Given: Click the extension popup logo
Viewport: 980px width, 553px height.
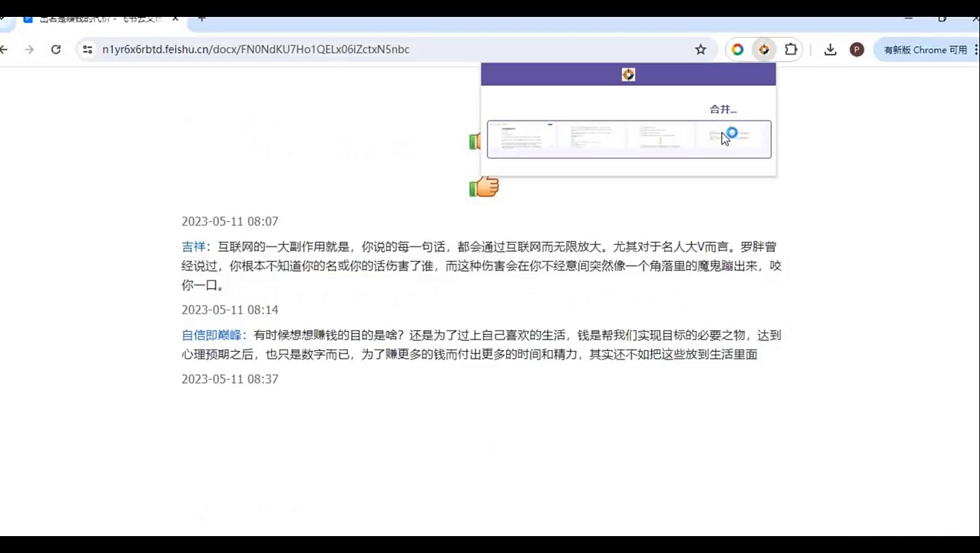Looking at the screenshot, I should [x=628, y=75].
